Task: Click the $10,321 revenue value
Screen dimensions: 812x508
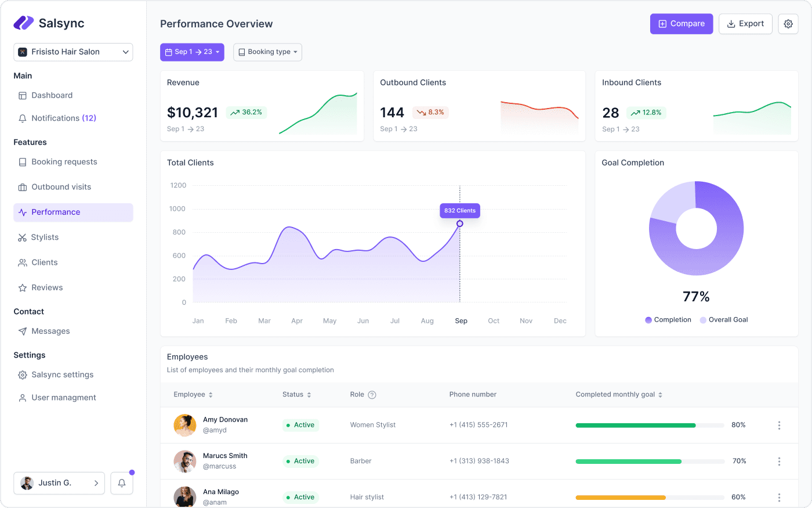Action: [193, 113]
